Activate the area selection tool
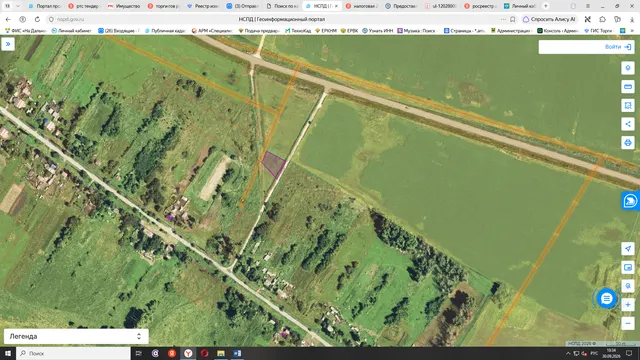 click(628, 105)
